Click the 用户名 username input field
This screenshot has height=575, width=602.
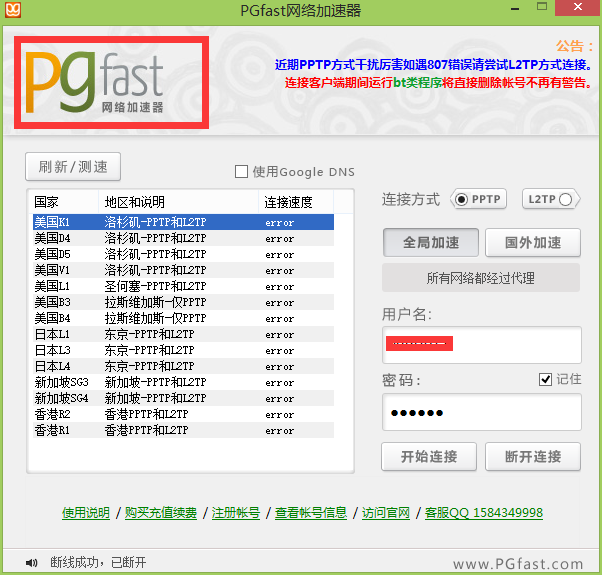(x=482, y=345)
